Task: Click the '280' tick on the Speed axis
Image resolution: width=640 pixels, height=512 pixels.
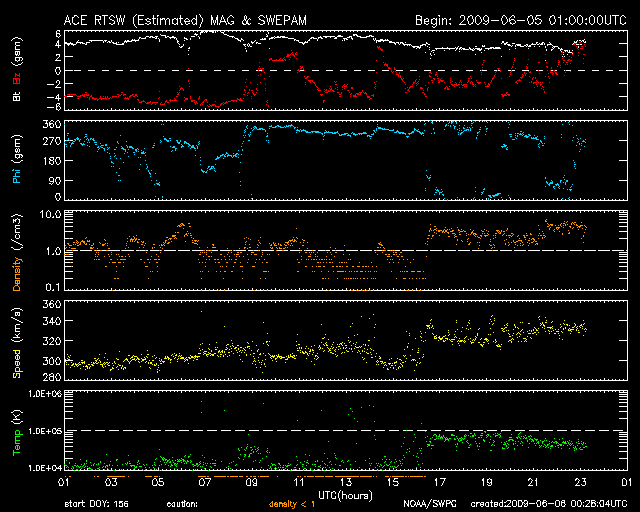Action: tap(52, 376)
